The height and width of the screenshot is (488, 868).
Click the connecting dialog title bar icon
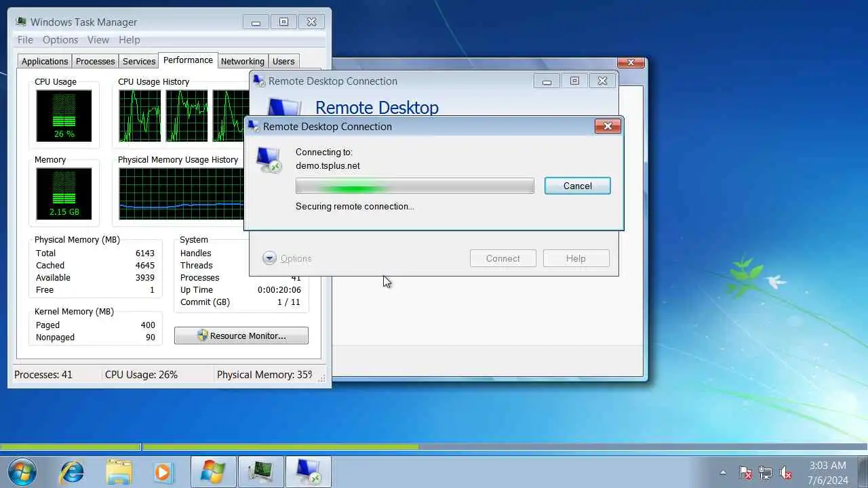click(x=254, y=126)
